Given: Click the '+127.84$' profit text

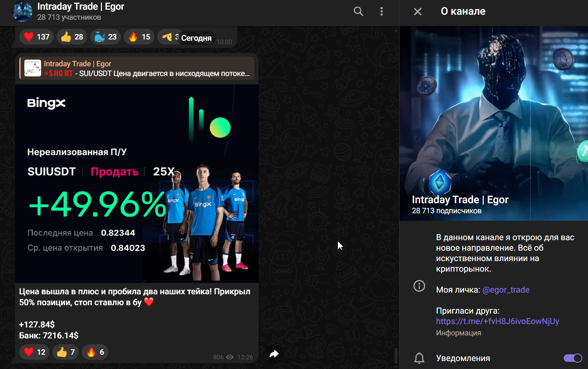Looking at the screenshot, I should tap(37, 325).
